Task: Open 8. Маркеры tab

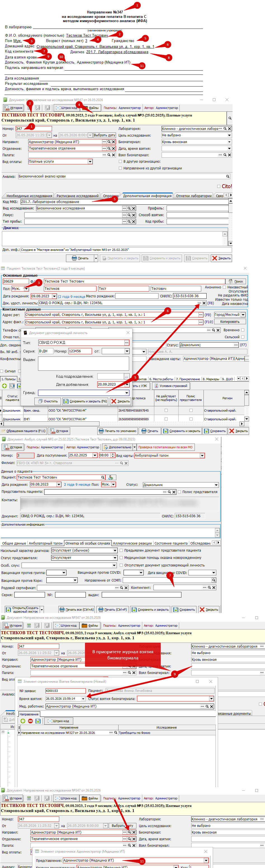Action: click(x=211, y=379)
